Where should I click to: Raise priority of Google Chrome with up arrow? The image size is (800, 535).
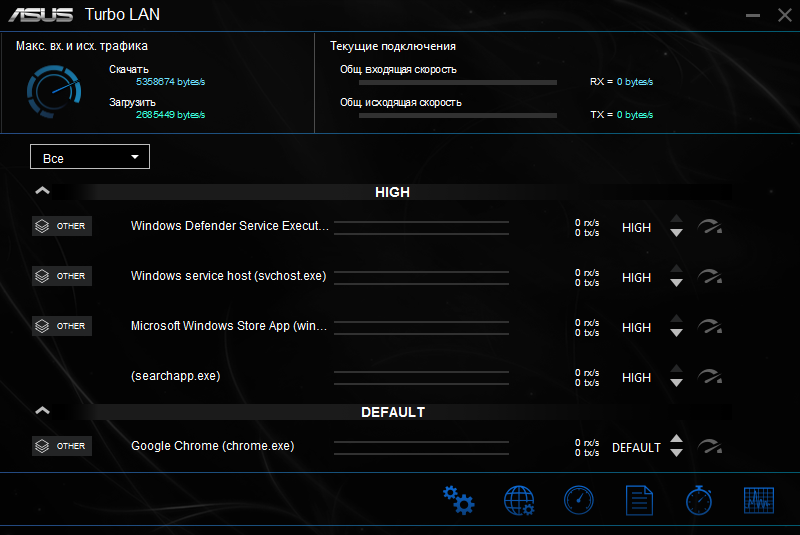pyautogui.click(x=677, y=439)
